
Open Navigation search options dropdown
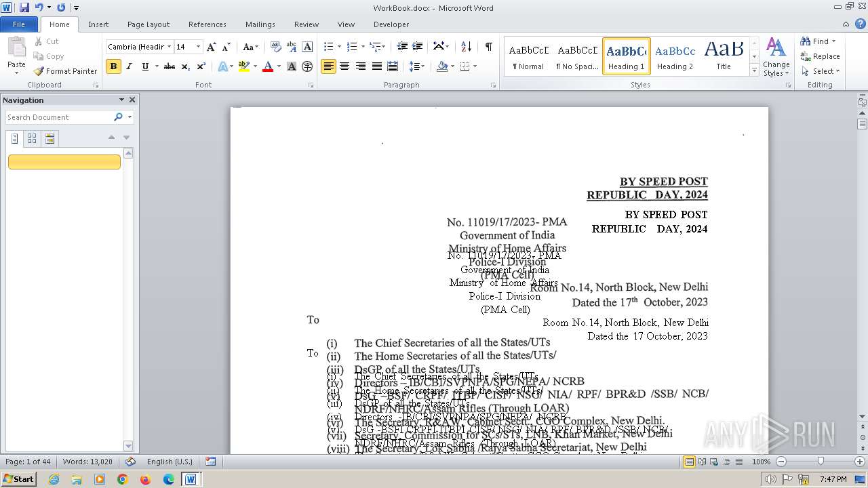(130, 117)
